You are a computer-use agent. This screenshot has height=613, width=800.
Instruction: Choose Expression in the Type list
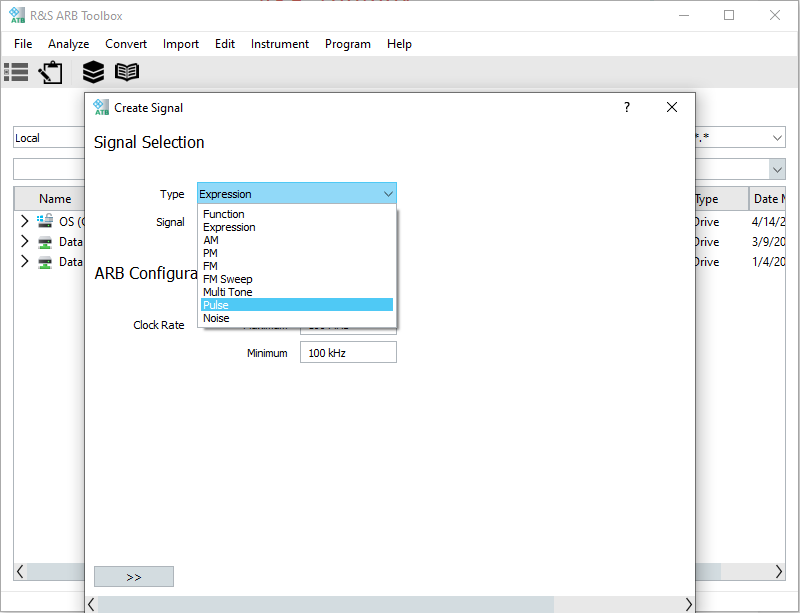coord(297,227)
